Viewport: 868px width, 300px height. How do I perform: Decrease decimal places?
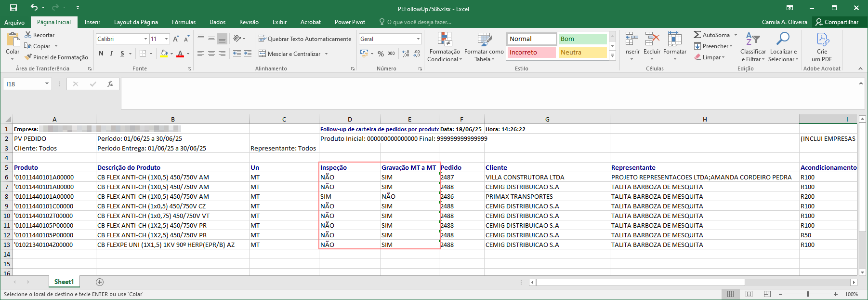(x=417, y=54)
